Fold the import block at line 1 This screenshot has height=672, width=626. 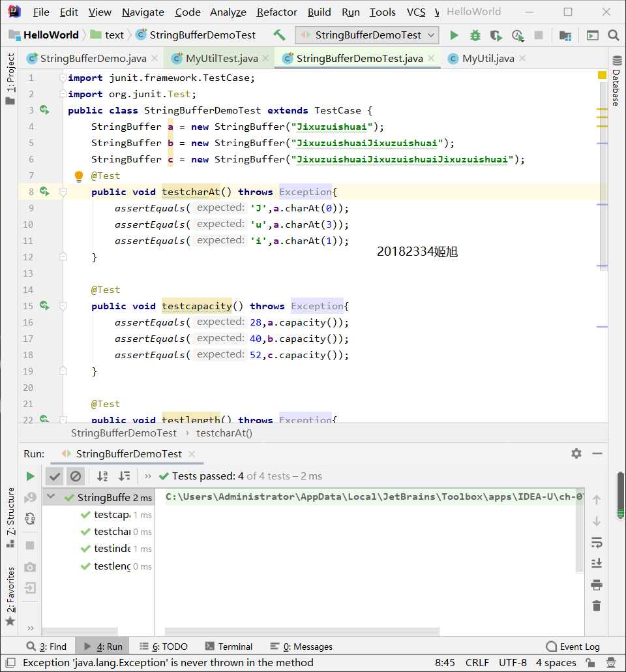(x=63, y=78)
